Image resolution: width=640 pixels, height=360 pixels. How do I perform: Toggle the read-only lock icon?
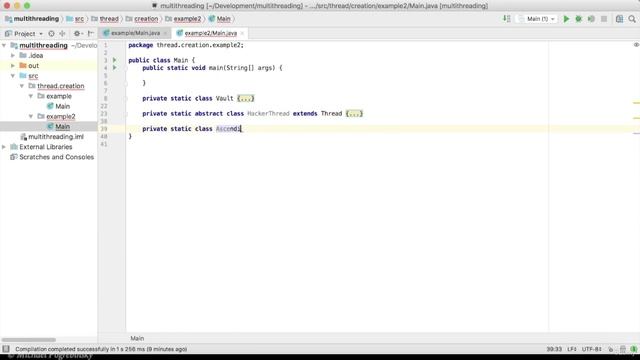click(x=611, y=349)
